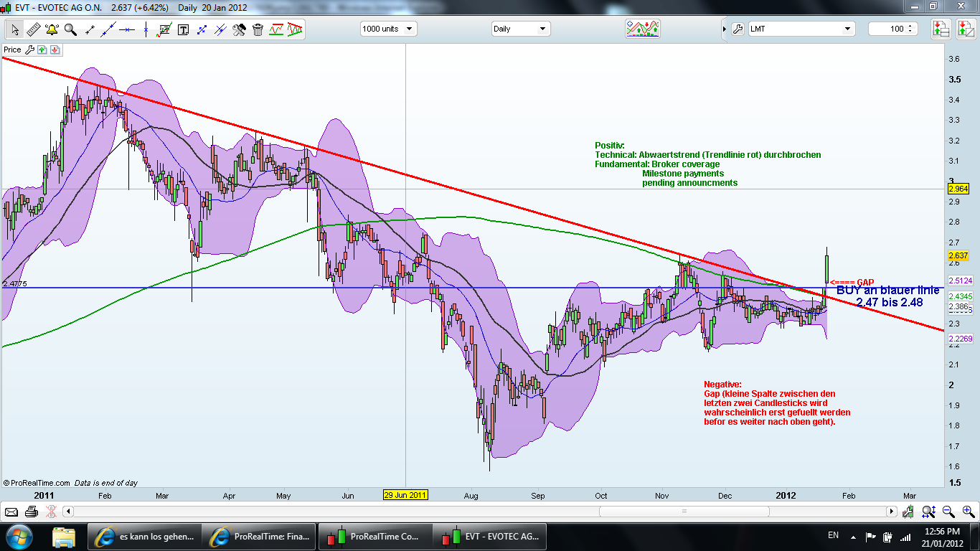Click the yellow 2.637 current price label
Image resolution: width=980 pixels, height=551 pixels.
(x=958, y=255)
